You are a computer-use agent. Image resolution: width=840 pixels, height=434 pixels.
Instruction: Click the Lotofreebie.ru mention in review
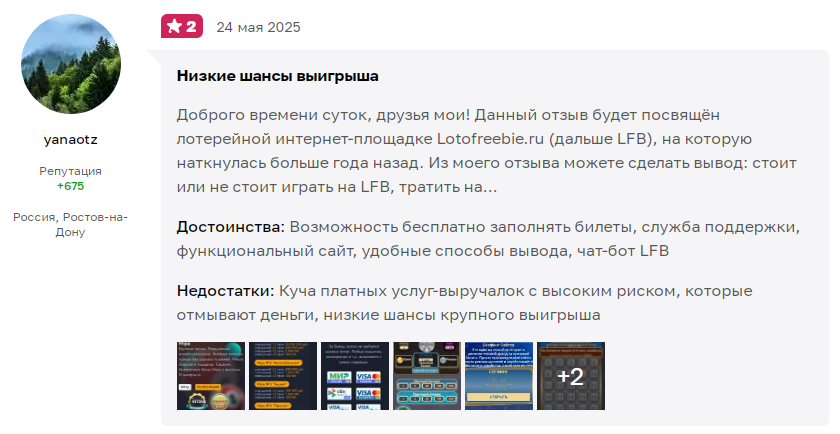pos(490,139)
